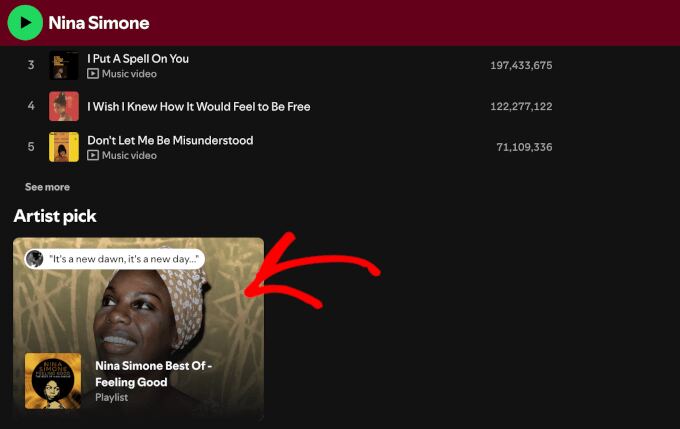Click track number 3 in the popular list
Screen dimensions: 680x429
pyautogui.click(x=31, y=65)
